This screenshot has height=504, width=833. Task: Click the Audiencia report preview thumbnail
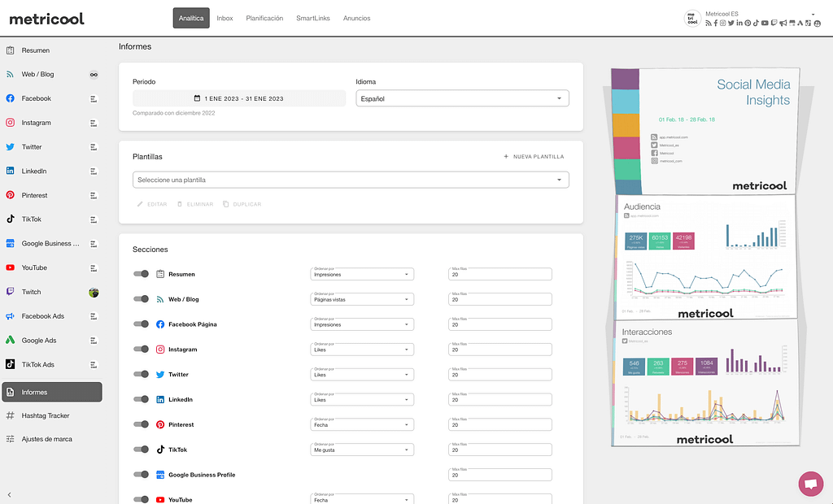[704, 257]
